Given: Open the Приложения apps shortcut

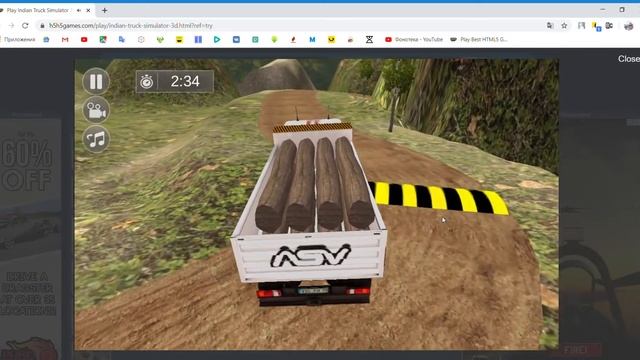Looking at the screenshot, I should click(19, 40).
